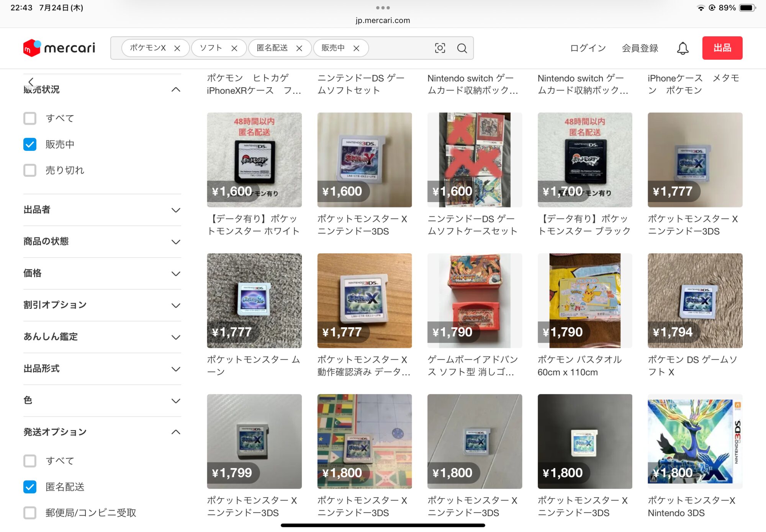Open ¥1,600 Pokemon Y 3DS listing thumbnail

(365, 160)
